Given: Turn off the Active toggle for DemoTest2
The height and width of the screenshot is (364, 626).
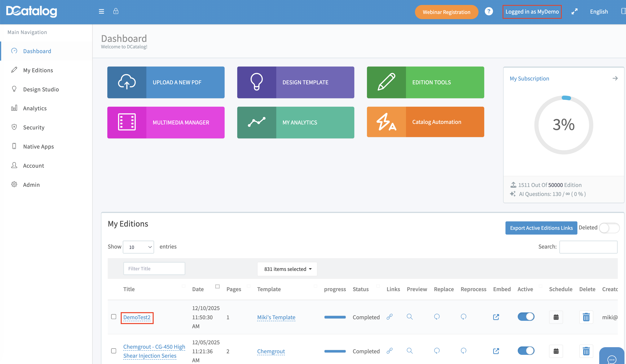Looking at the screenshot, I should (x=526, y=317).
